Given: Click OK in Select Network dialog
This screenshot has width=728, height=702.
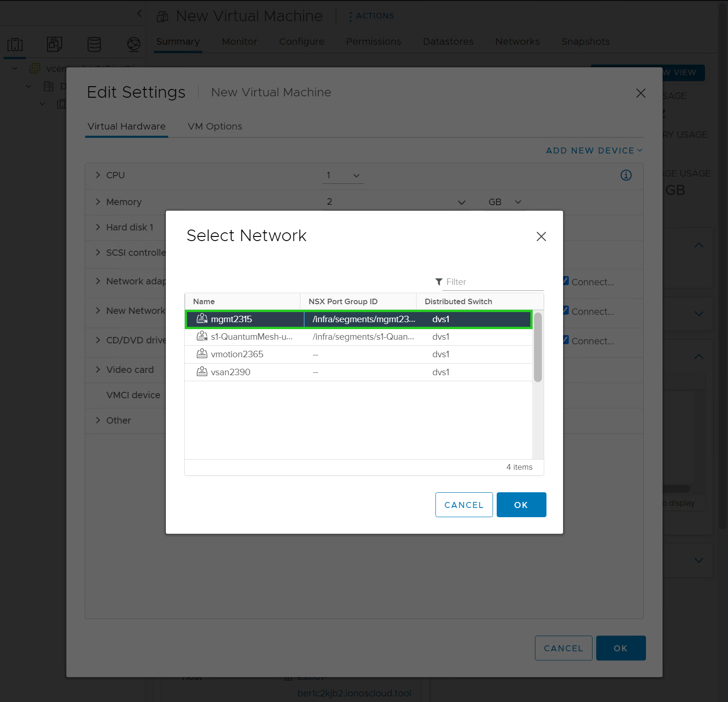Looking at the screenshot, I should [521, 505].
